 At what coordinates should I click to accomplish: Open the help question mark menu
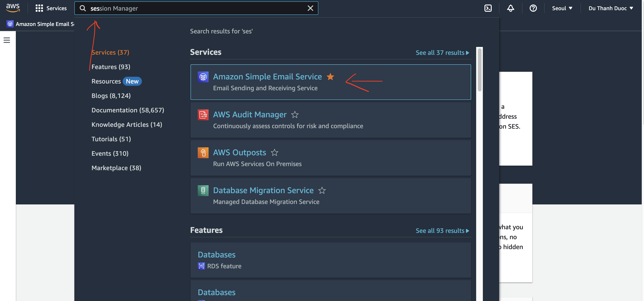(533, 8)
